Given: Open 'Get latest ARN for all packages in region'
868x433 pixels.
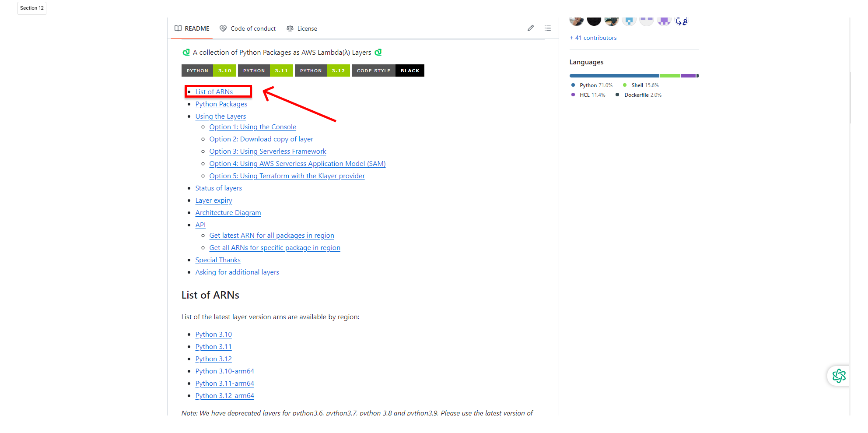Looking at the screenshot, I should 272,236.
